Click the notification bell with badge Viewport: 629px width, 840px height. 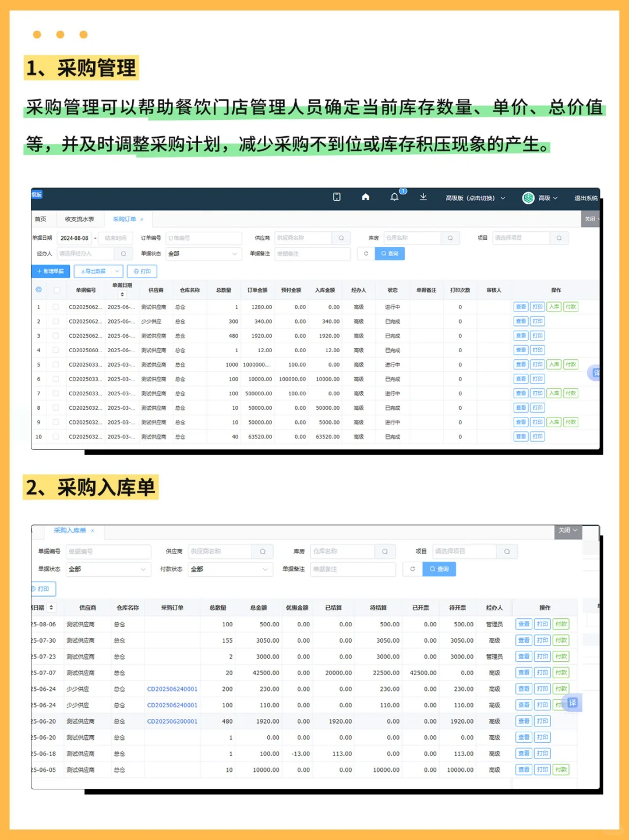(x=395, y=197)
